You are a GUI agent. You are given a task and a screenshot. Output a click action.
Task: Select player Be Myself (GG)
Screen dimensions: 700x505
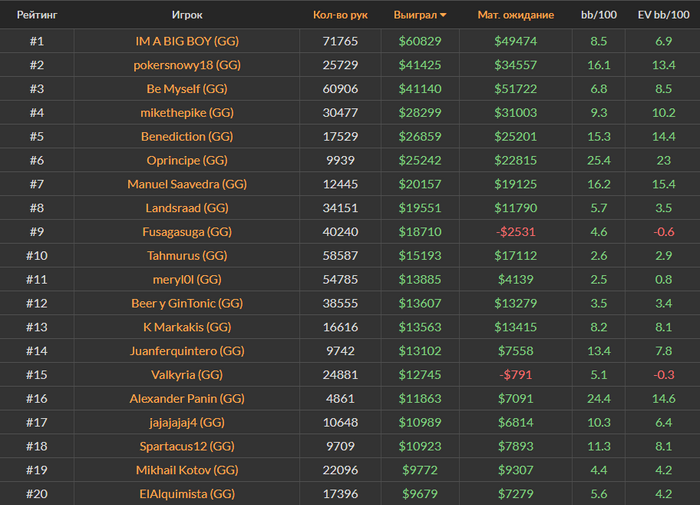(187, 89)
